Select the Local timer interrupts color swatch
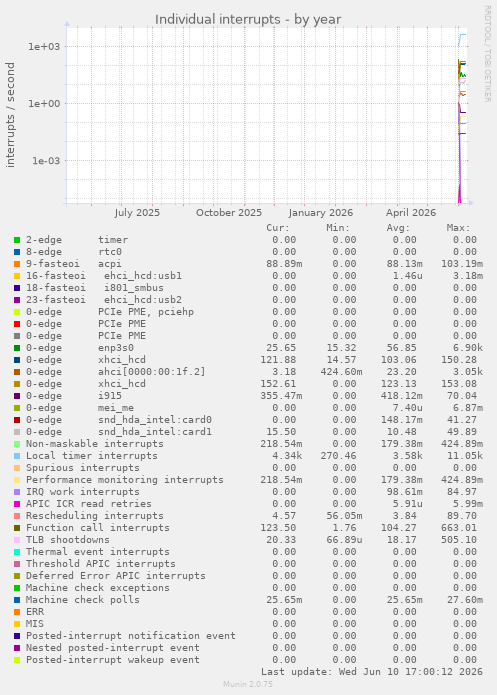The image size is (497, 695). tap(17, 456)
